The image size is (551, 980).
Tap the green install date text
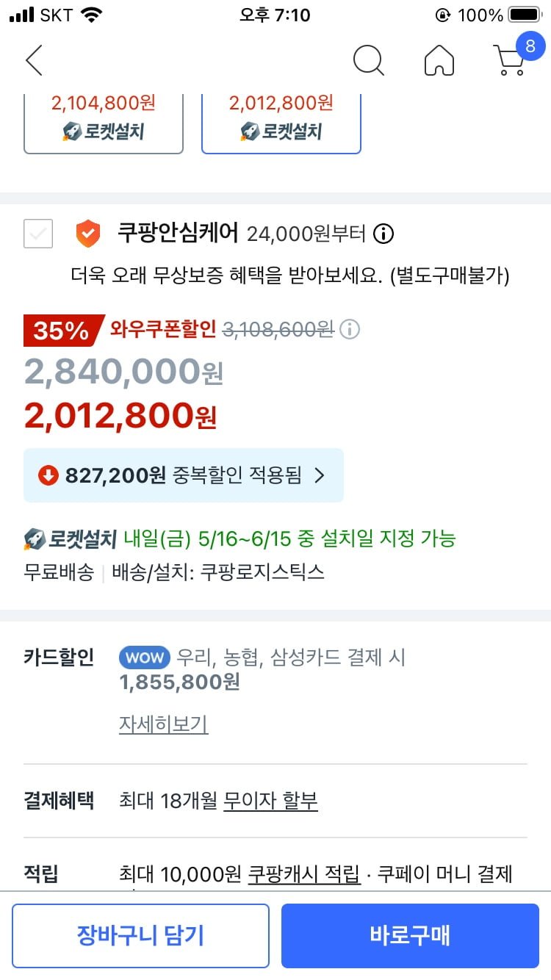pos(290,538)
